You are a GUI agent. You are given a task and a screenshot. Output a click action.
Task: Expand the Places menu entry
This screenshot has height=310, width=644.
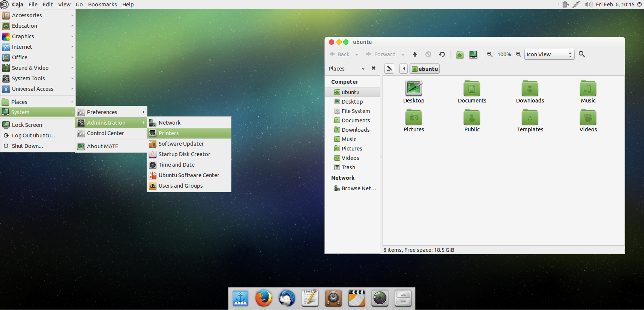pos(38,102)
